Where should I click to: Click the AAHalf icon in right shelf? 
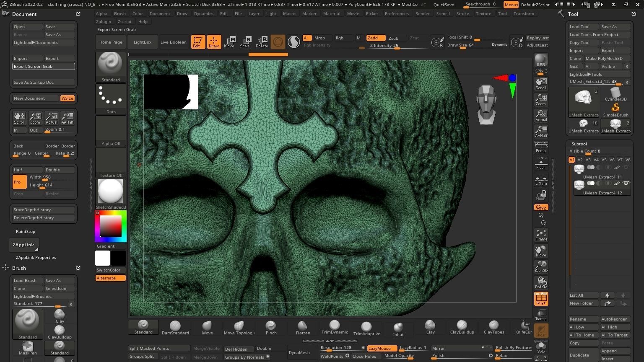click(x=541, y=132)
